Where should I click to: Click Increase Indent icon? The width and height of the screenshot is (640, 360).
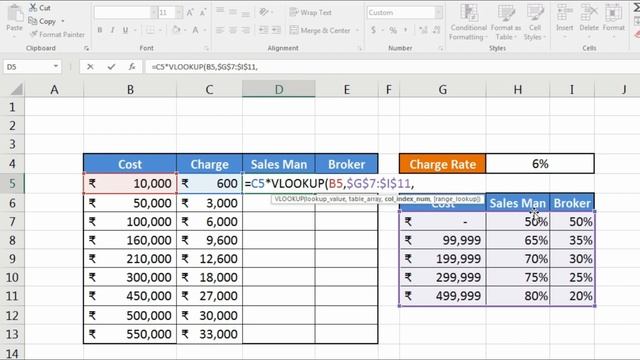click(x=276, y=30)
